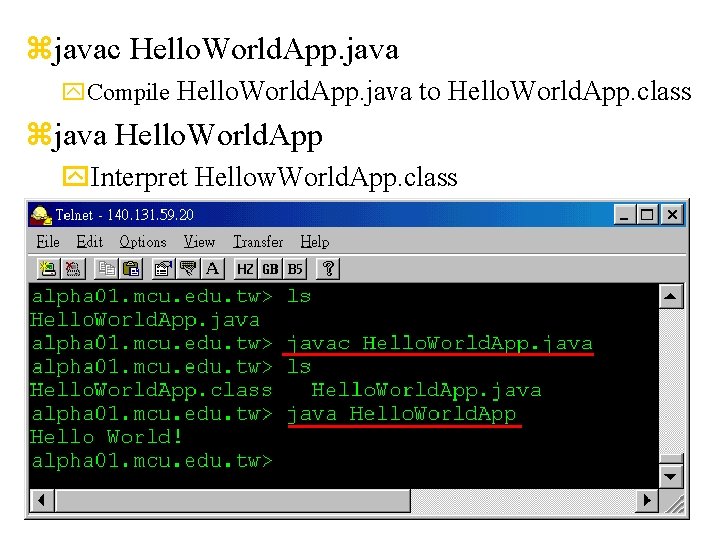Image resolution: width=720 pixels, height=540 pixels.
Task: Click the Telnet window title text
Action: point(124,215)
